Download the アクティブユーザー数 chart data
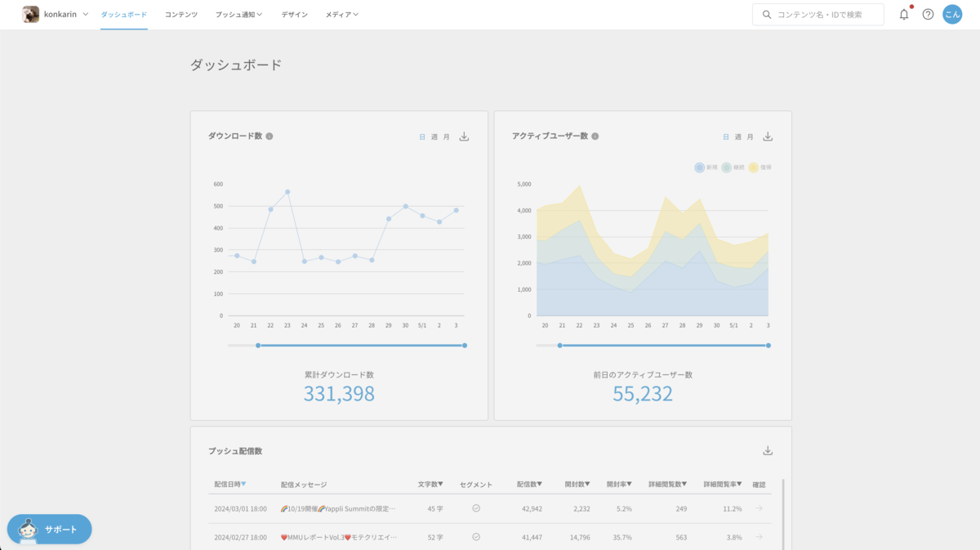Screen dimensions: 980x550 click(x=768, y=136)
